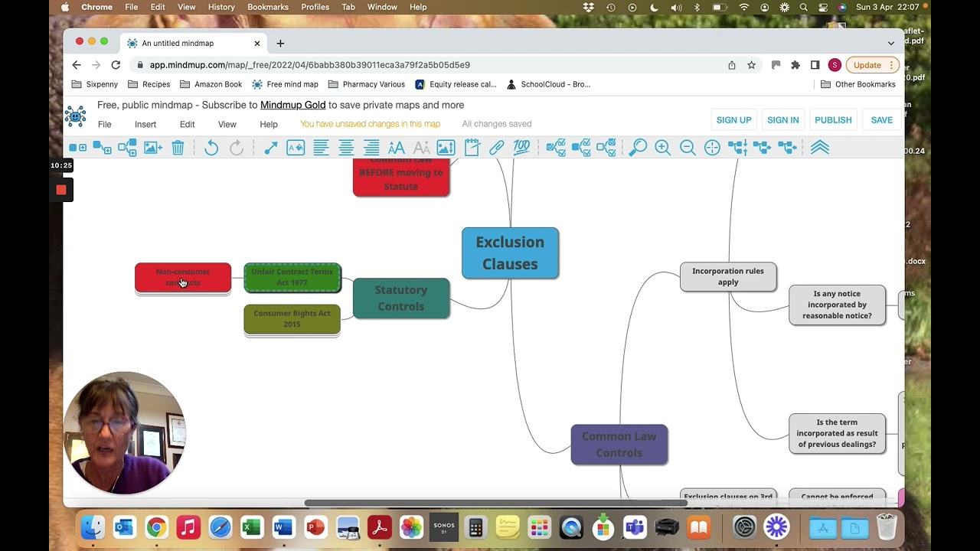Viewport: 980px width, 551px height.
Task: Open the Chrome extensions puzzle icon
Action: click(x=795, y=65)
